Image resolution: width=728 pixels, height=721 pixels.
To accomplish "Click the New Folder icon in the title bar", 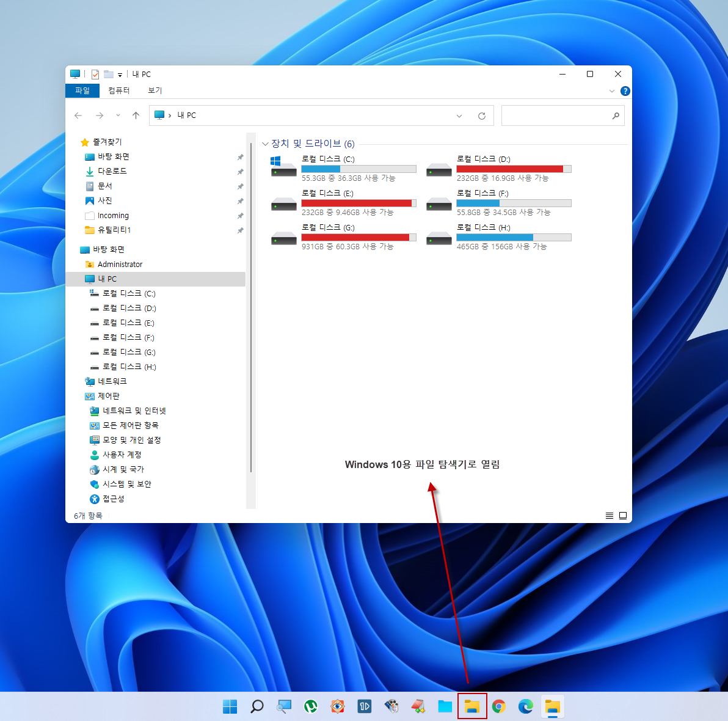I will point(109,75).
